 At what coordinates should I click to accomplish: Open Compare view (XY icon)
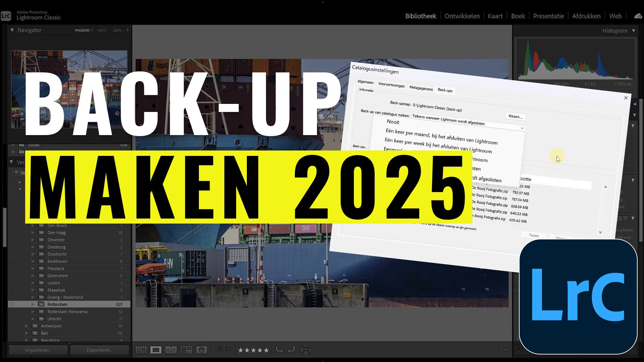[171, 350]
